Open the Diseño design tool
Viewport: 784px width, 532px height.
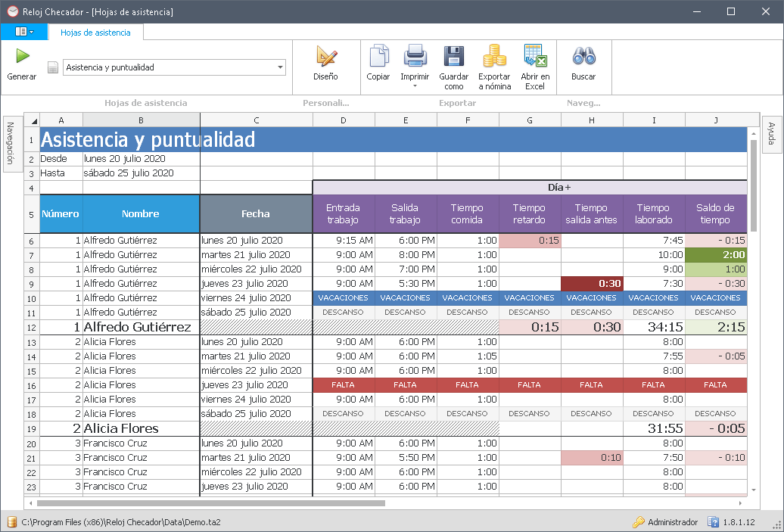pos(325,57)
